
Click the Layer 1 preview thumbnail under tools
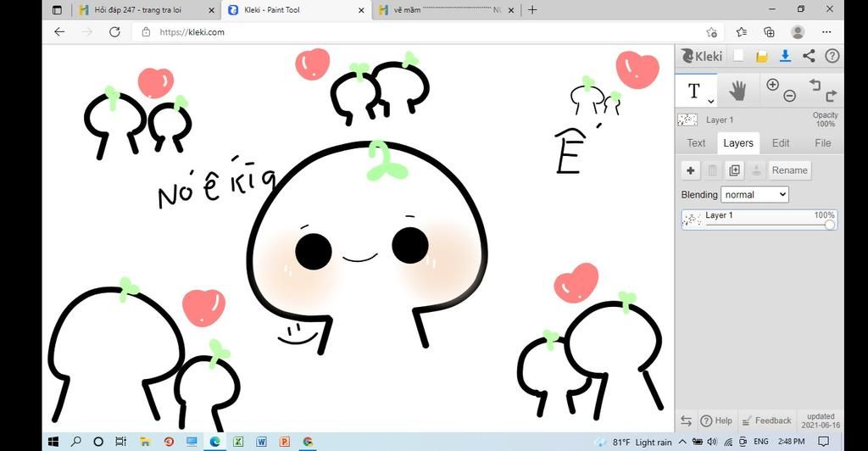(x=687, y=120)
